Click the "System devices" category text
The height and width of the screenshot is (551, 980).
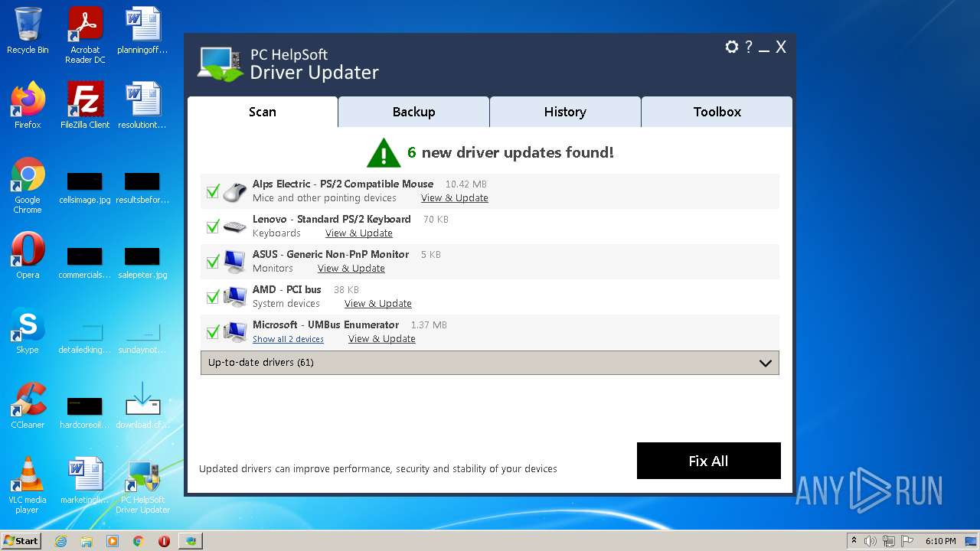(286, 304)
